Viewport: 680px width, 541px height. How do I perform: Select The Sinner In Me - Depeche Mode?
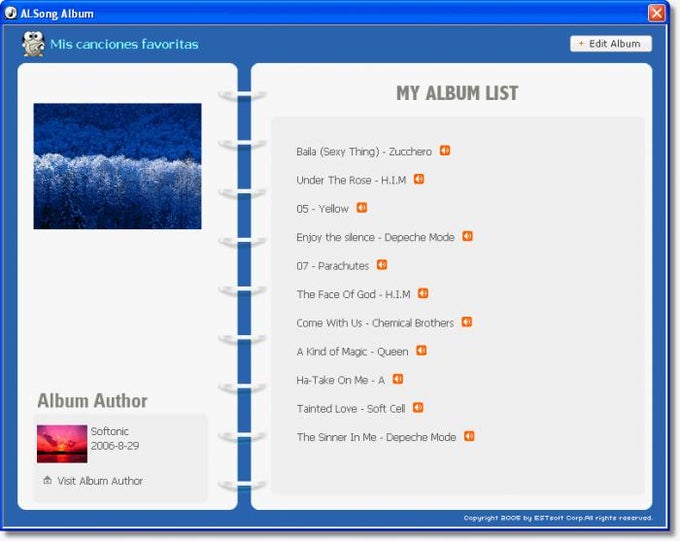click(x=376, y=437)
